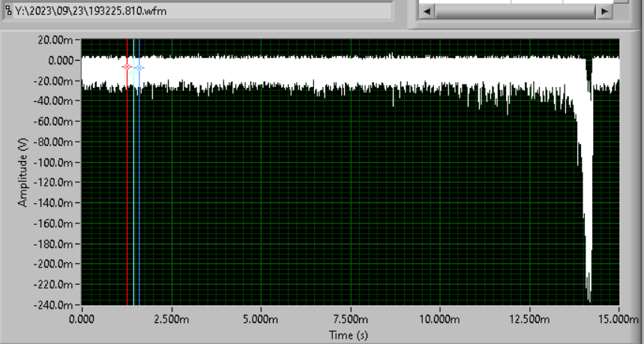Click the horizontal scrollbar thumb

[516, 11]
